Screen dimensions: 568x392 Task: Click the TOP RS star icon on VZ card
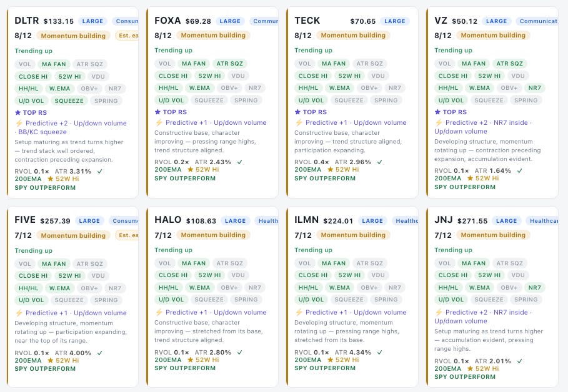click(437, 112)
